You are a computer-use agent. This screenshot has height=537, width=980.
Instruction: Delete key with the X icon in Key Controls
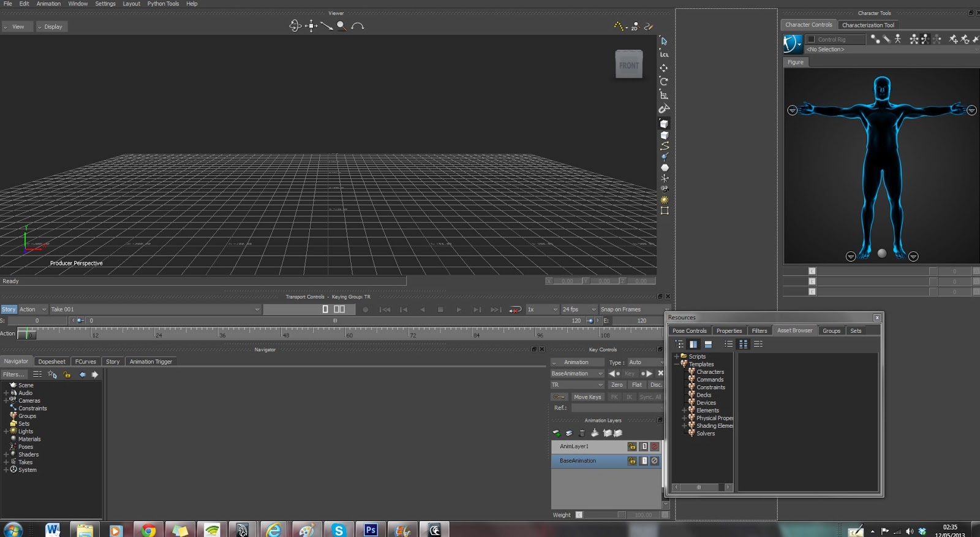tap(660, 373)
